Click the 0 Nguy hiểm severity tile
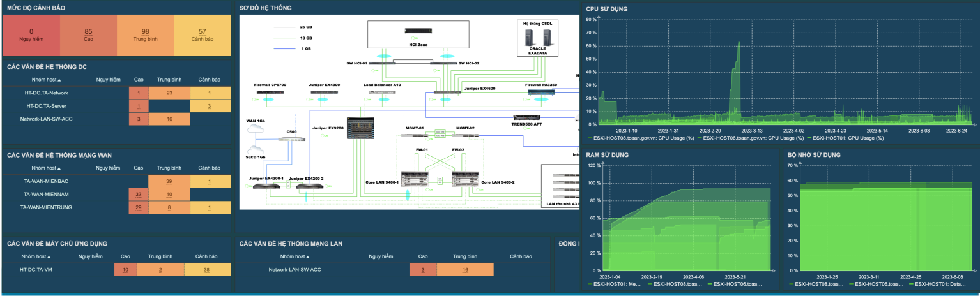The height and width of the screenshot is (296, 980). (x=31, y=34)
